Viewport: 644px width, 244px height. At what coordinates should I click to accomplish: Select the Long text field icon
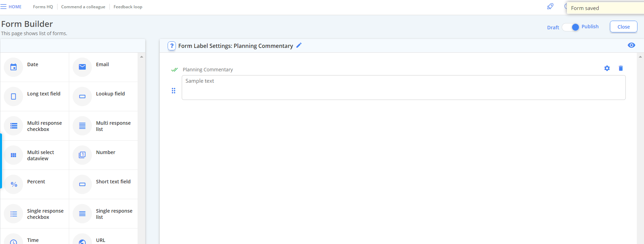point(13,96)
